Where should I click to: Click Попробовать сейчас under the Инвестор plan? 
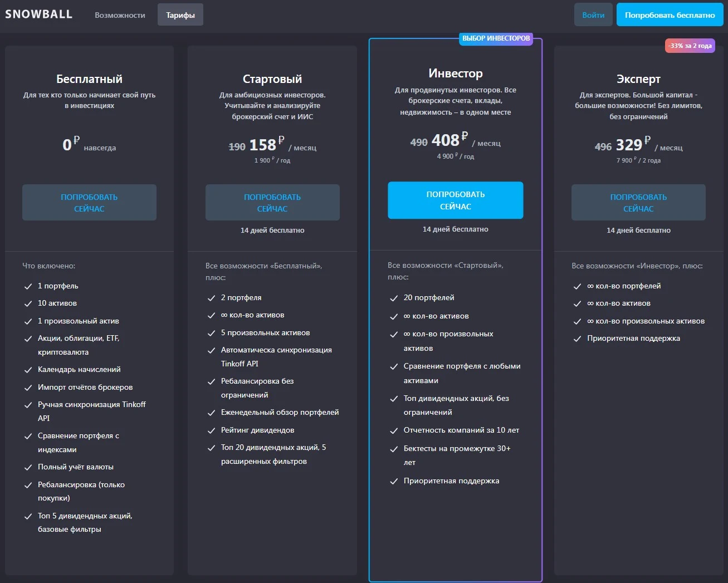pyautogui.click(x=456, y=200)
